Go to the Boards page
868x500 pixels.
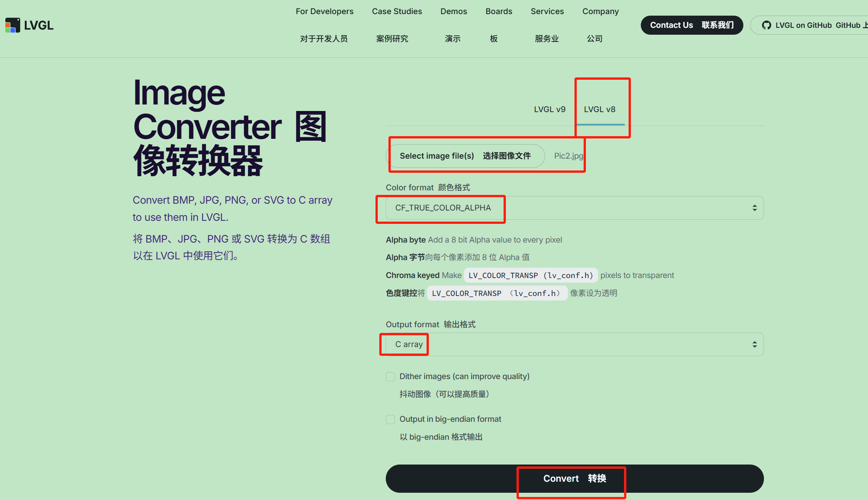(499, 11)
